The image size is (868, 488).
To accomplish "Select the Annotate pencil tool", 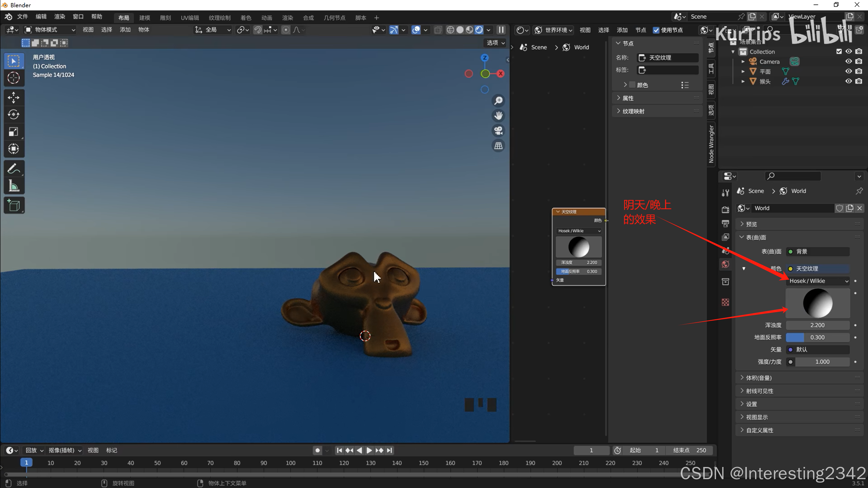I will click(14, 168).
